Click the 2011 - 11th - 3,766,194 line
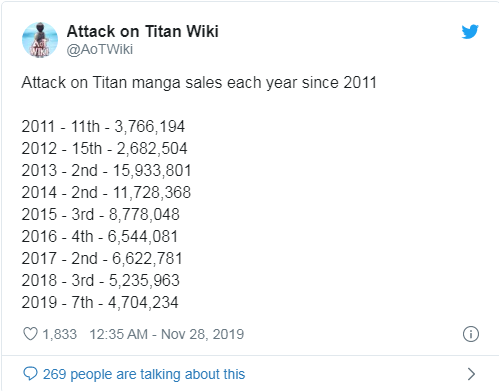 coord(103,126)
